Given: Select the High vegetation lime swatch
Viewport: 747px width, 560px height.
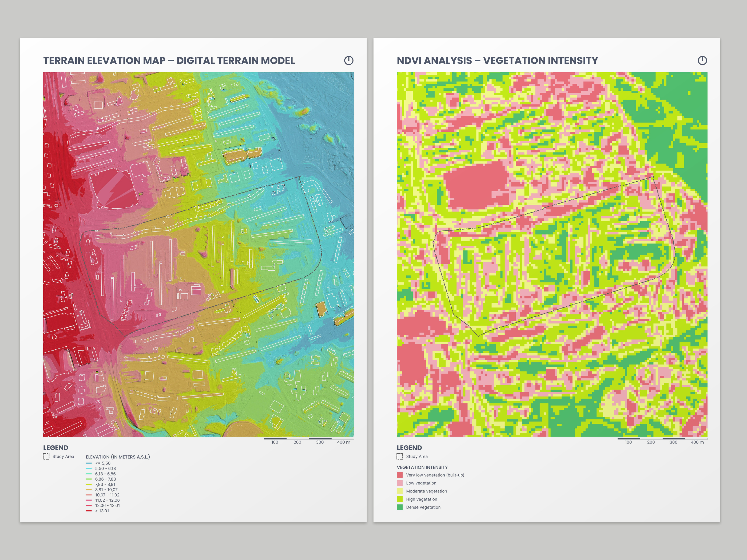Looking at the screenshot, I should (400, 499).
